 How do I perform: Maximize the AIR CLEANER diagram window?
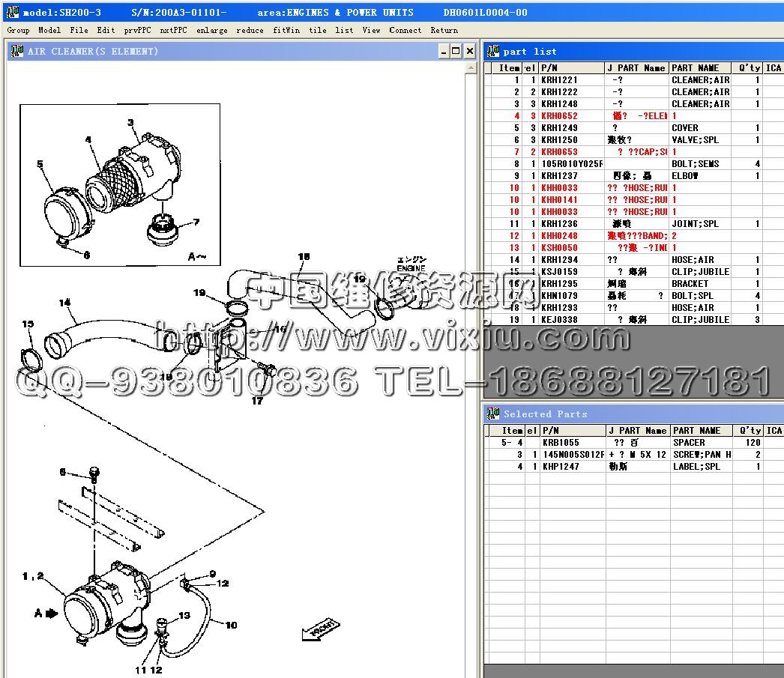point(456,51)
